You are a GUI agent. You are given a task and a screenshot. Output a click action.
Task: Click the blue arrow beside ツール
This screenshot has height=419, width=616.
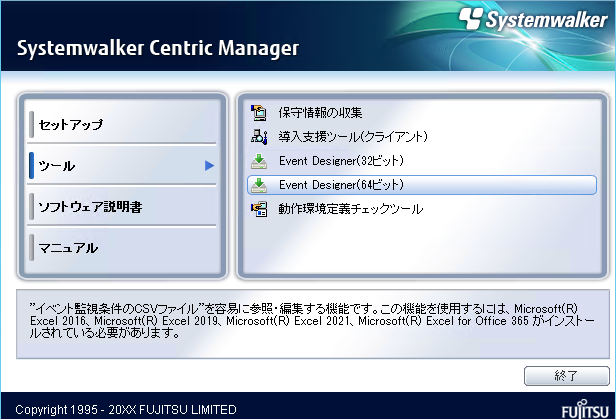[x=209, y=165]
